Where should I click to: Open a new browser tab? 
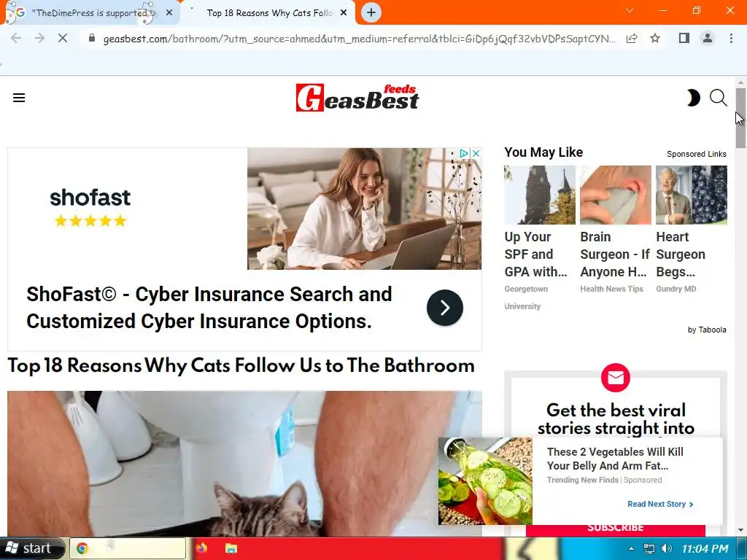(371, 12)
